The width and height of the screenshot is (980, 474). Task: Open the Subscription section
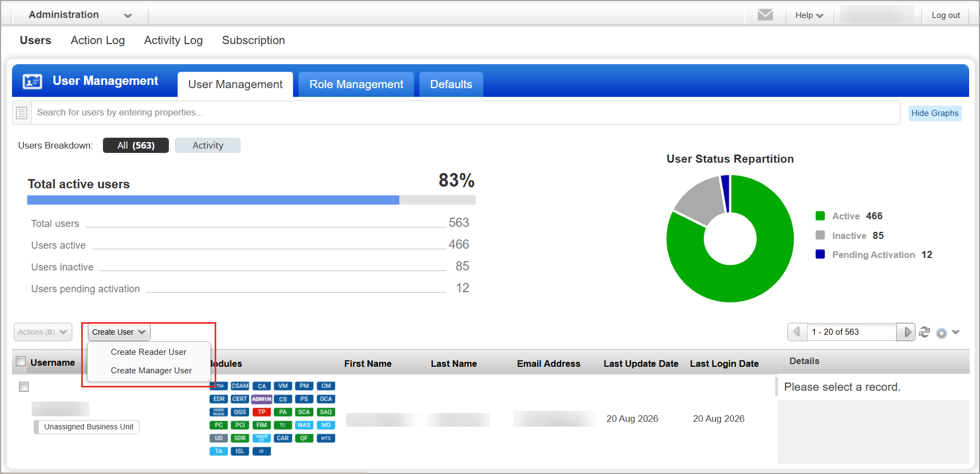coord(253,40)
